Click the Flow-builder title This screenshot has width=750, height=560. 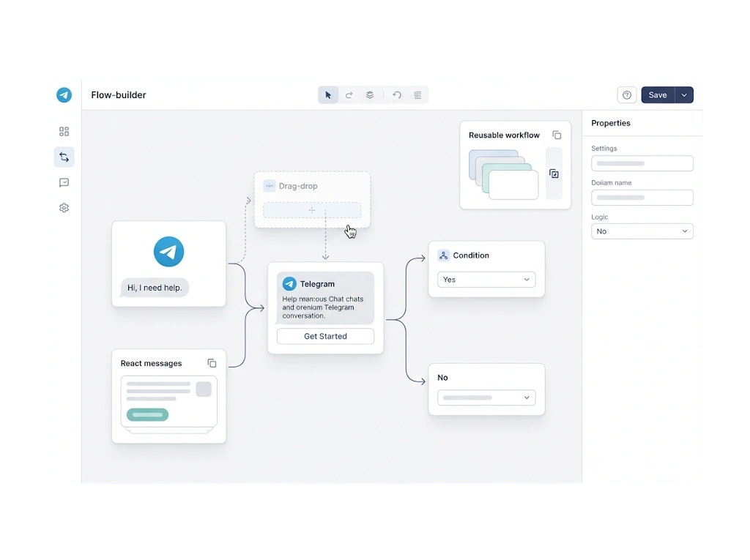pos(119,94)
